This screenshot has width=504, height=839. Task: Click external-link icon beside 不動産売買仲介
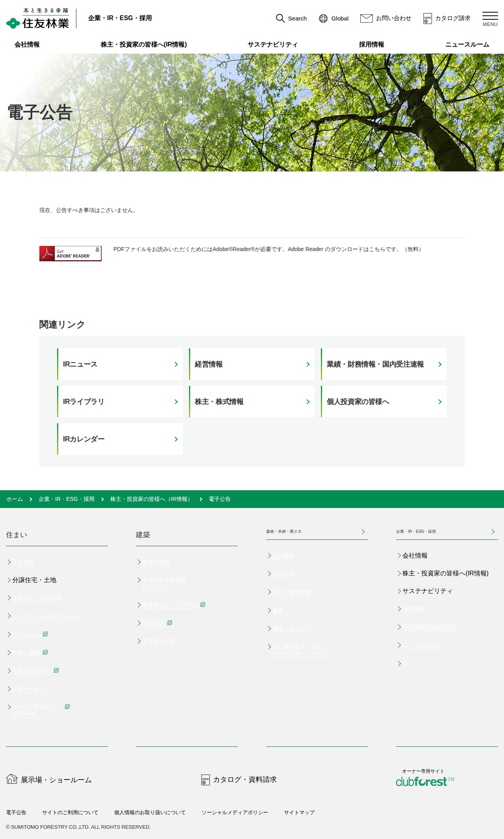click(x=56, y=670)
